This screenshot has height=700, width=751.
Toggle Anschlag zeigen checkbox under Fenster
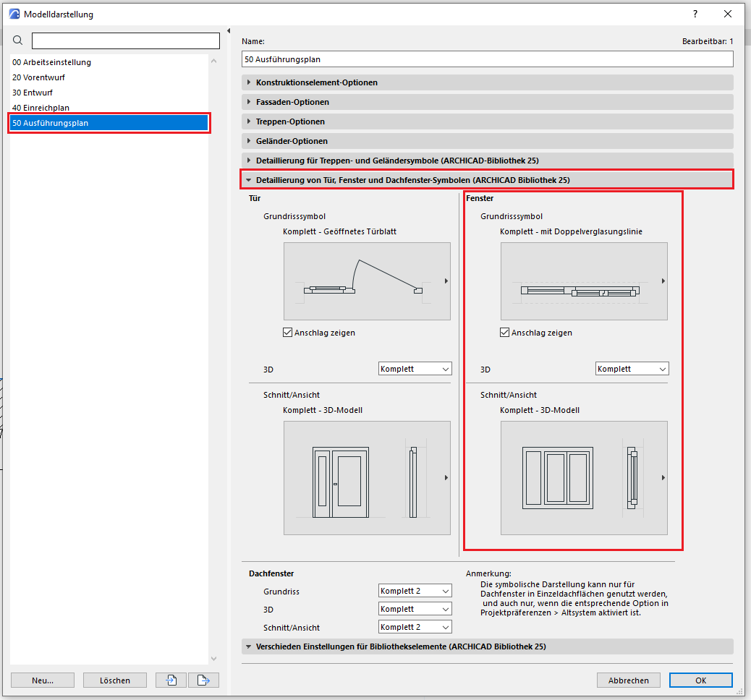[x=505, y=333]
